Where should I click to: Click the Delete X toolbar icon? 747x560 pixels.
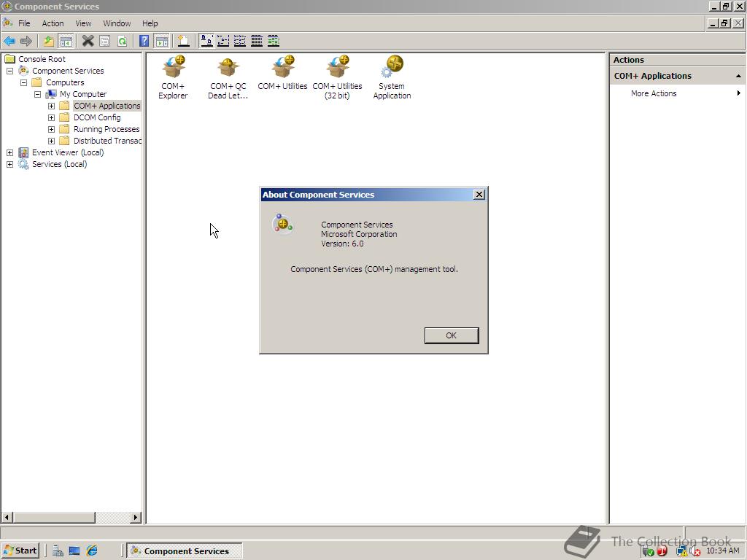88,41
